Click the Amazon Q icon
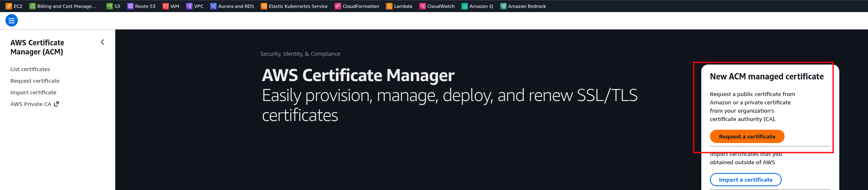This screenshot has width=868, height=190. [x=465, y=6]
